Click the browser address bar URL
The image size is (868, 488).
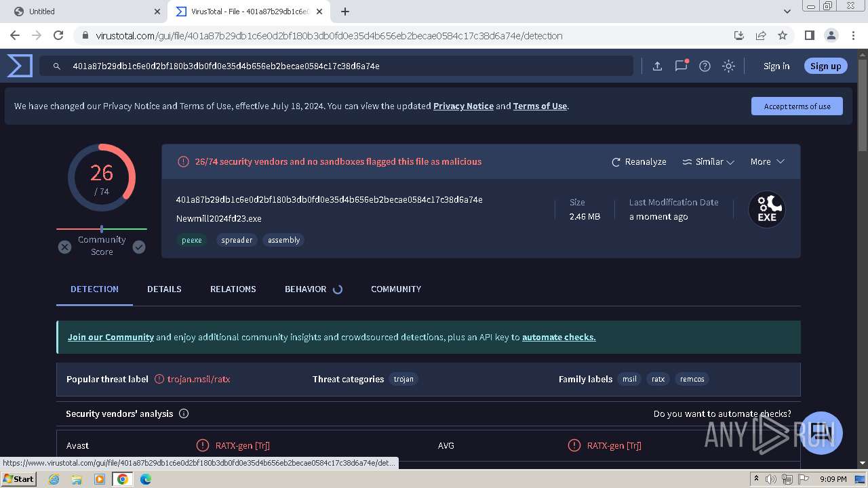pos(329,36)
